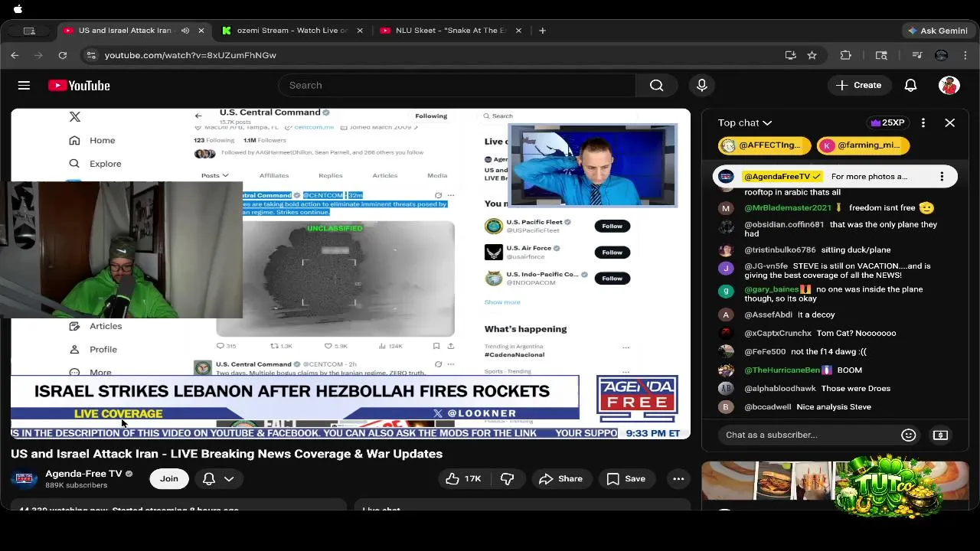Image resolution: width=980 pixels, height=551 pixels.
Task: Open the Apple menu
Action: 18,9
